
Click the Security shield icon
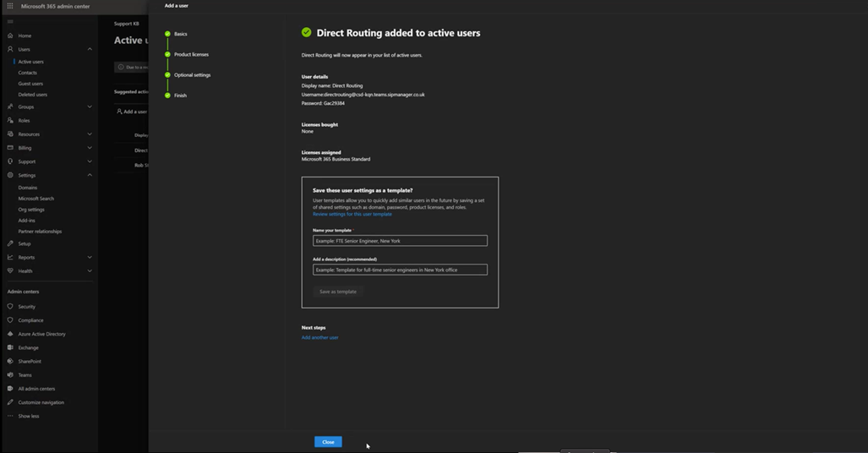click(10, 306)
